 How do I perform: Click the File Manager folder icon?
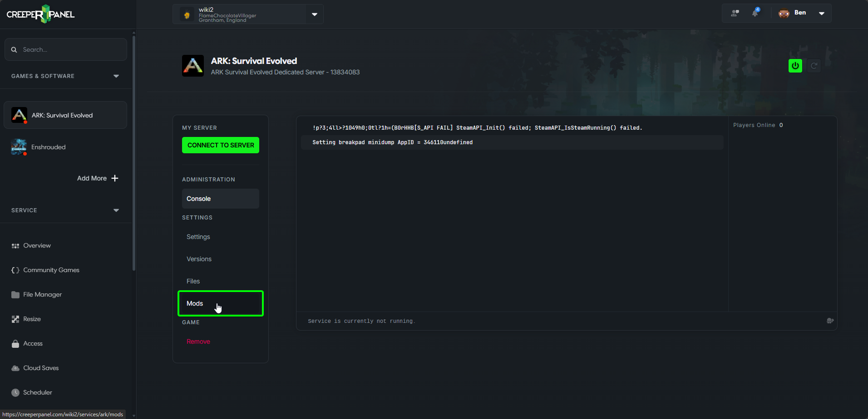[x=15, y=295]
